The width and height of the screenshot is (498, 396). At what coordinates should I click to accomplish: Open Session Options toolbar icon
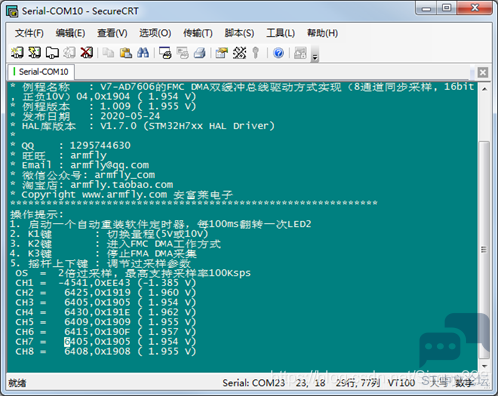click(x=221, y=53)
